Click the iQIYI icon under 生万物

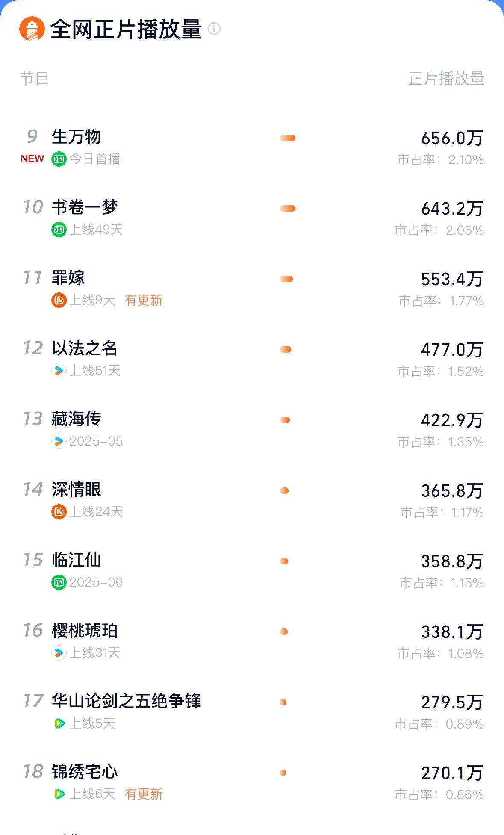pyautogui.click(x=59, y=159)
